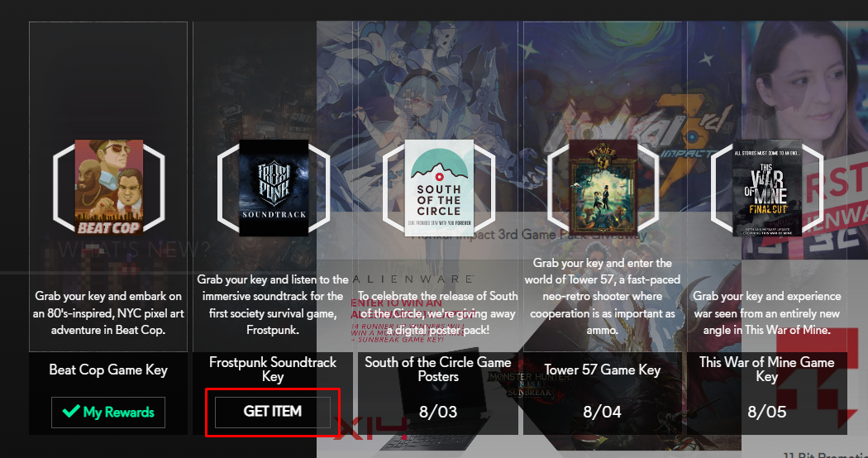Viewport: 868px width, 458px height.
Task: Click the This War of Mine cover image
Action: point(767,188)
